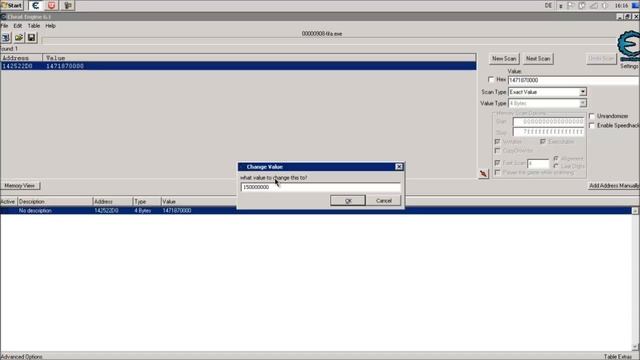This screenshot has width=640, height=360.
Task: Toggle the Hex checkbox
Action: point(491,80)
